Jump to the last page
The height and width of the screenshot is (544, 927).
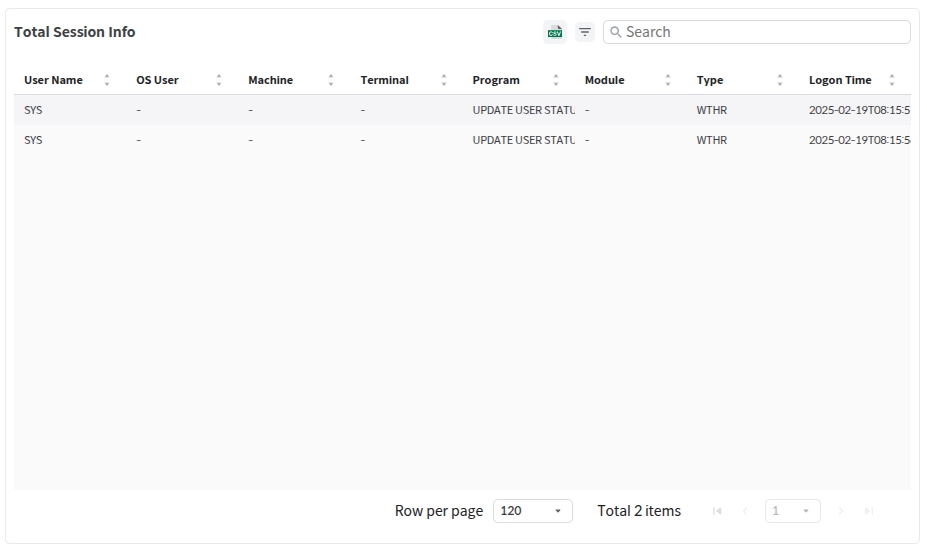click(x=869, y=511)
